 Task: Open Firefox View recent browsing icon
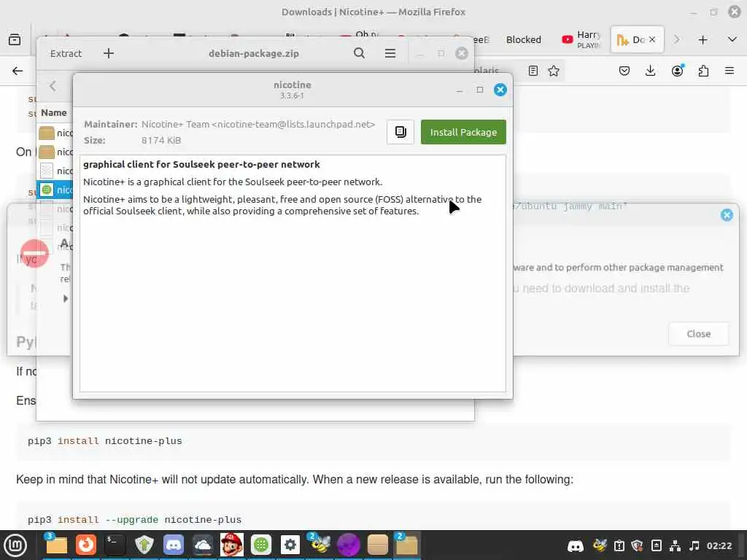pos(15,39)
